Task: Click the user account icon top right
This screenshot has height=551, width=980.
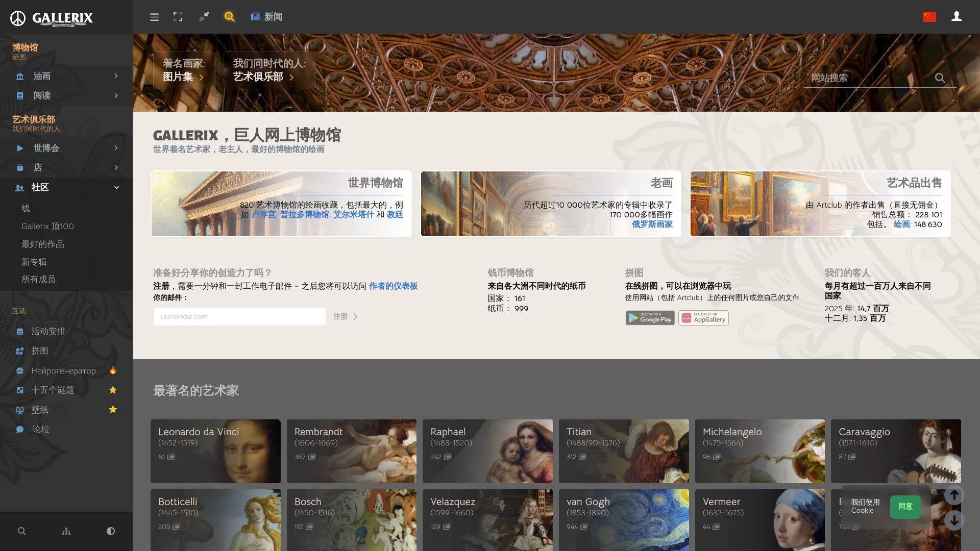Action: 957,16
